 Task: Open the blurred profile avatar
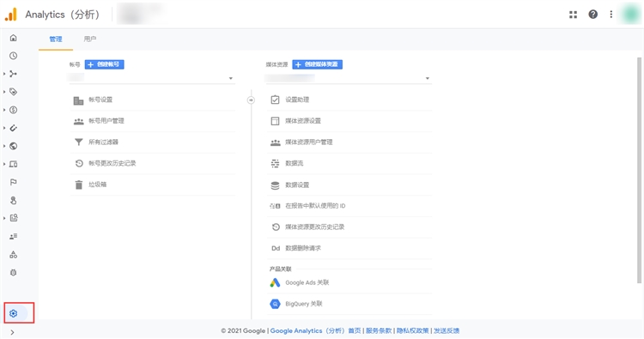tap(630, 15)
